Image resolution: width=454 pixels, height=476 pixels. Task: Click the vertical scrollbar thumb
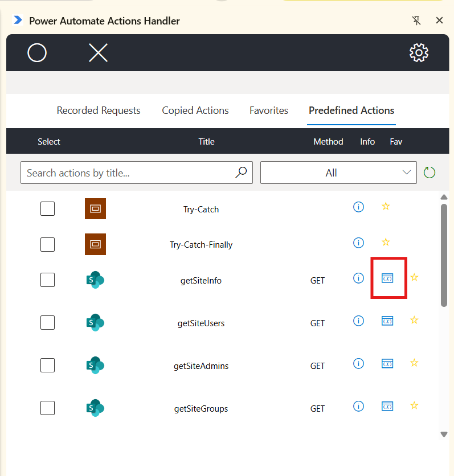point(444,255)
